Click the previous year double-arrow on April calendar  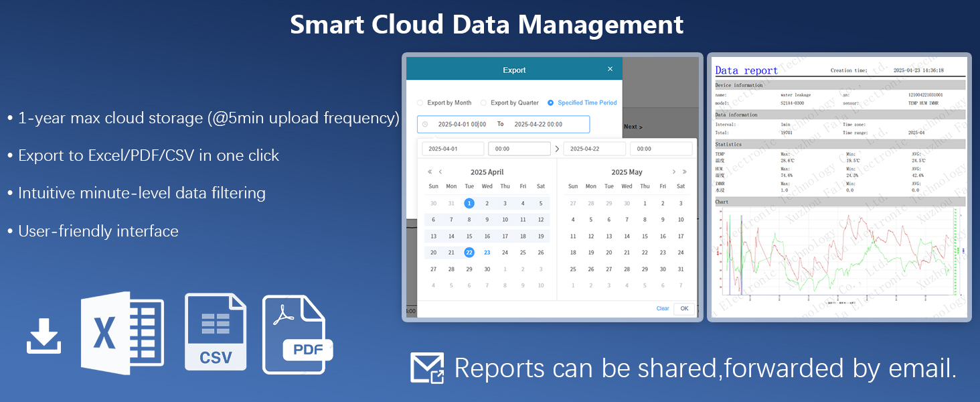coord(430,172)
